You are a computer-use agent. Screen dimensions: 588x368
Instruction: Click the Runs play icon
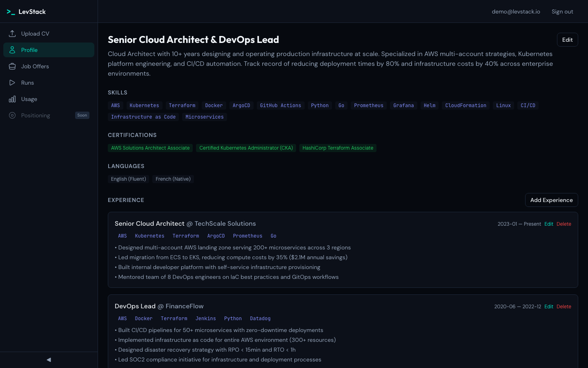click(13, 82)
